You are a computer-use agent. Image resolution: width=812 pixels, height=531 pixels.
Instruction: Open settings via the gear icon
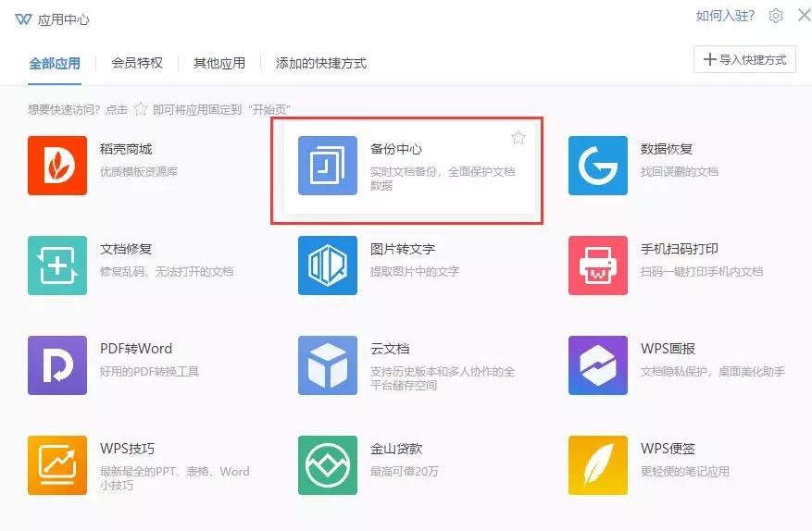pos(776,16)
